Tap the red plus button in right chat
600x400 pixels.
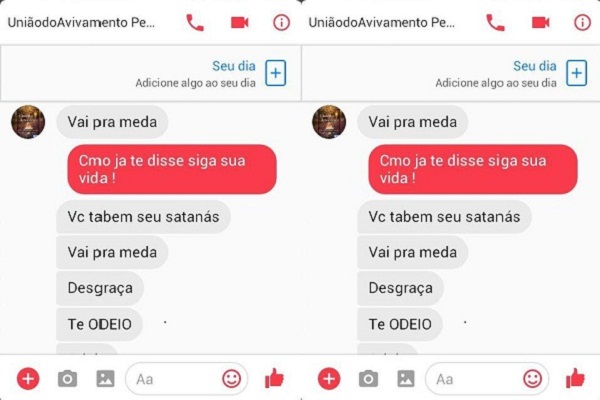(329, 379)
